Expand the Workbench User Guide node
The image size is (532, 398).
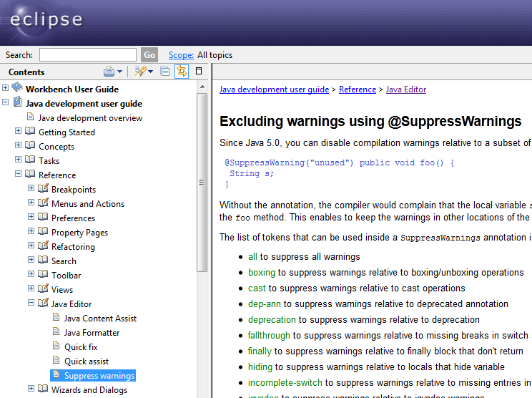[5, 87]
